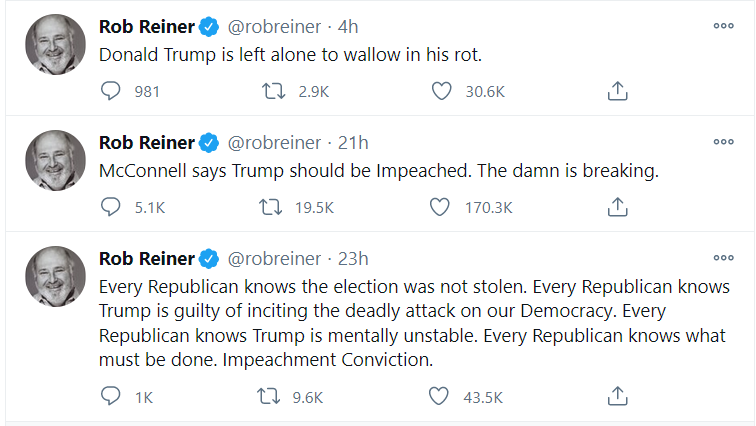Open the 23h timestamp link
This screenshot has width=756, height=426.
354,258
